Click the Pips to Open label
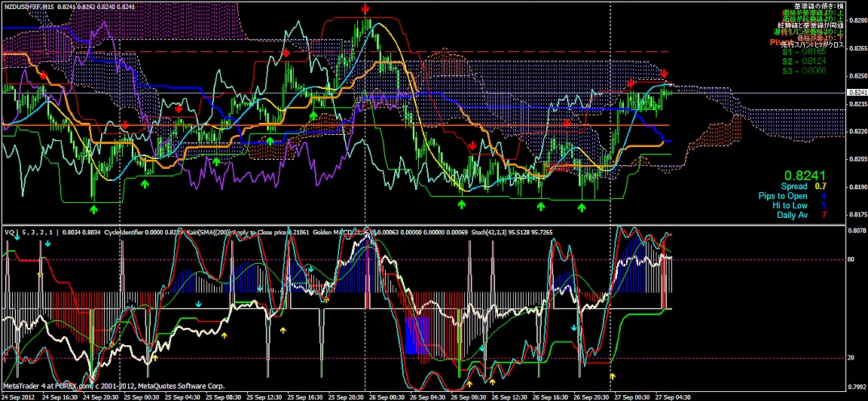868x401 pixels. [782, 195]
